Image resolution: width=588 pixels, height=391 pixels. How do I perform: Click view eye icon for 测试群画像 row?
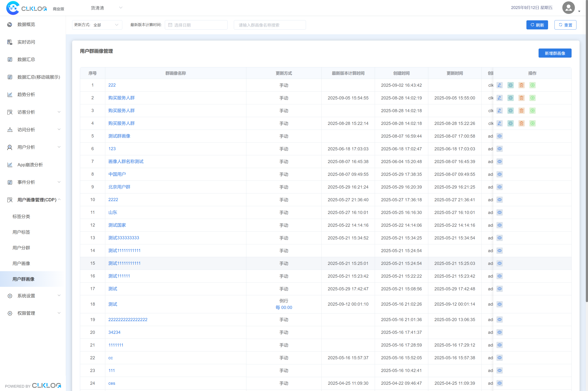499,136
